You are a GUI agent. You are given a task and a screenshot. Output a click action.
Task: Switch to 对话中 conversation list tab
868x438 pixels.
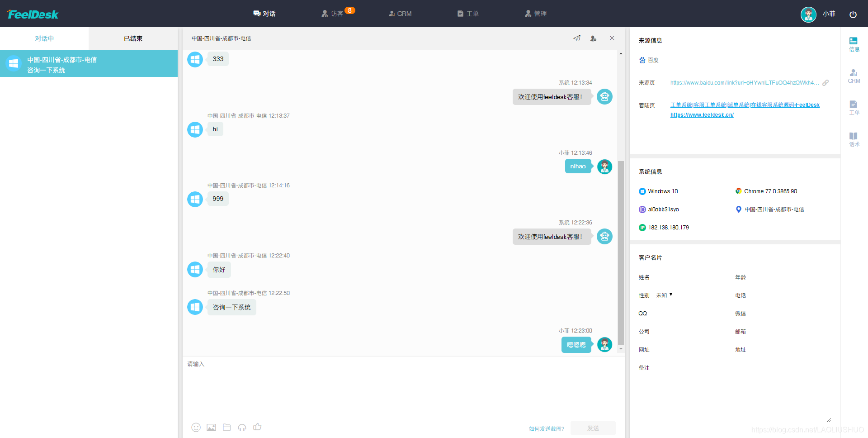tap(44, 38)
